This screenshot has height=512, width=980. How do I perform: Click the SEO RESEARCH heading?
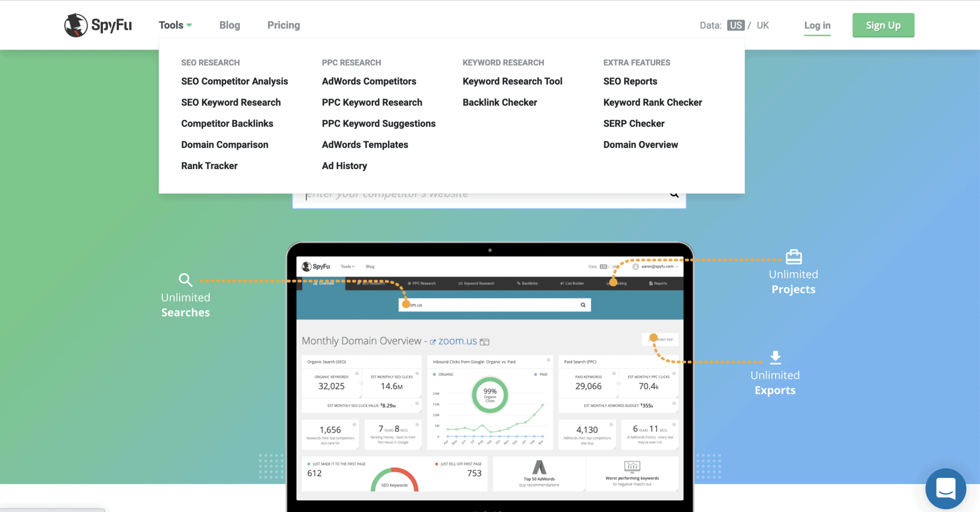pyautogui.click(x=210, y=62)
